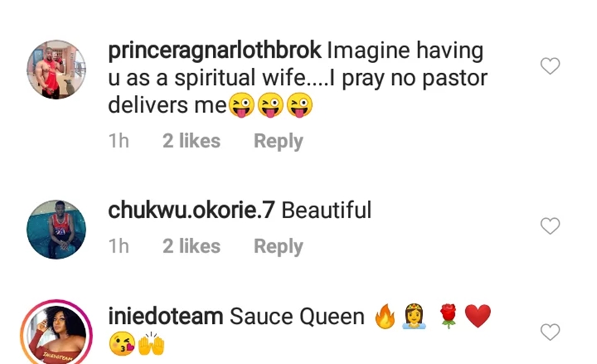View the 2 likes under the "Beautiful" comment
This screenshot has height=364, width=597.
click(x=191, y=246)
